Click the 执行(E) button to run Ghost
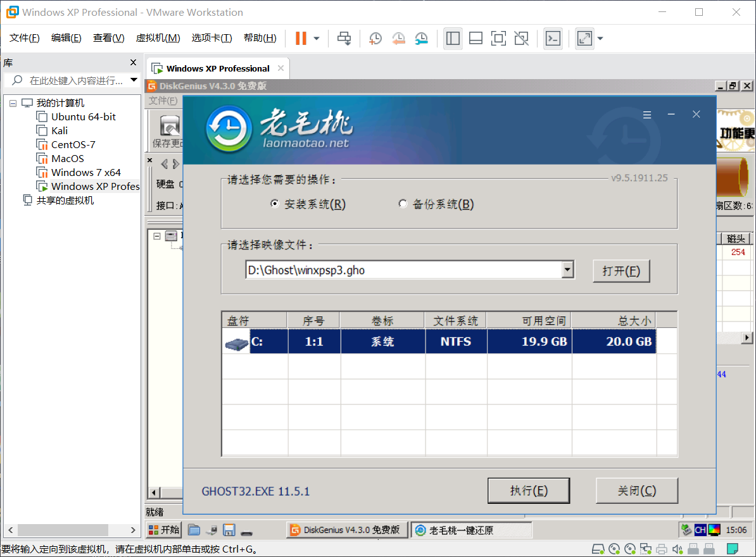 tap(529, 491)
